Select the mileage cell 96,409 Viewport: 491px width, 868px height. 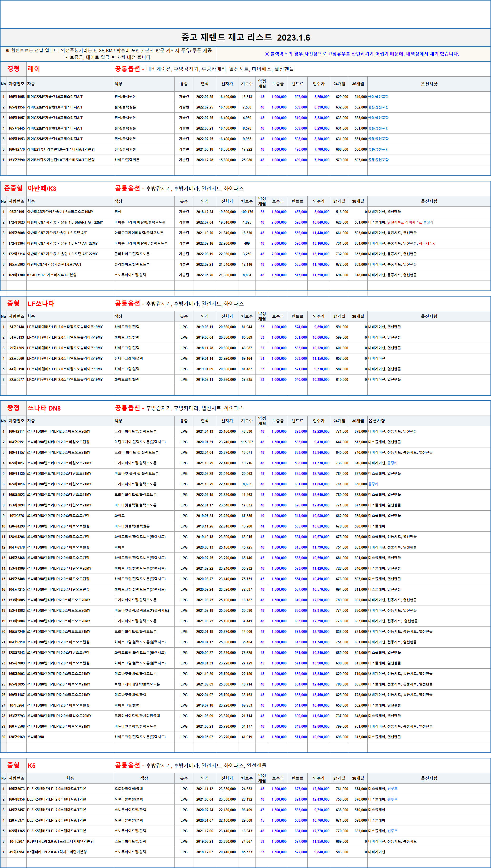click(x=247, y=810)
